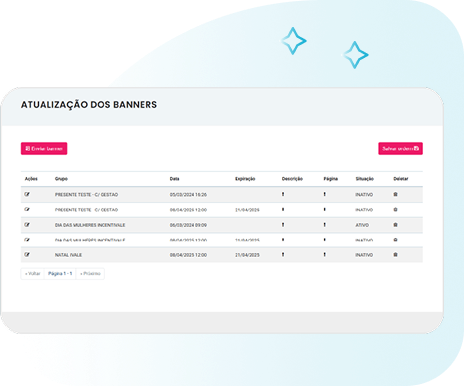Edit the DIA DAS MULHERES INCENTIVALE ATIVO row

pyautogui.click(x=27, y=225)
